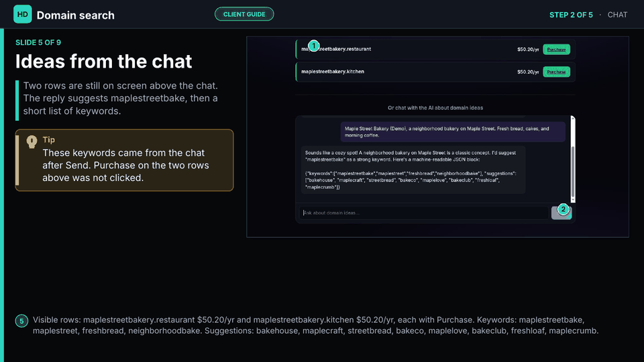Click the AI reply with JSON keywords
This screenshot has height=362, width=644.
413,170
